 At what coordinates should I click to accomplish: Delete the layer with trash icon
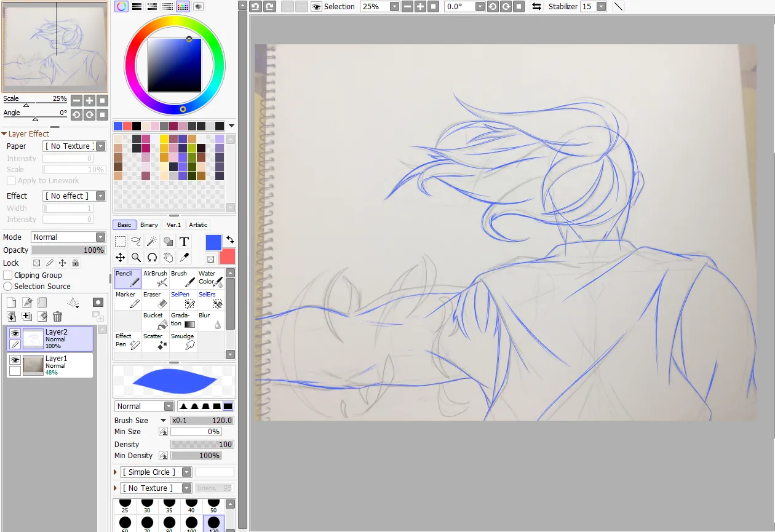57,316
